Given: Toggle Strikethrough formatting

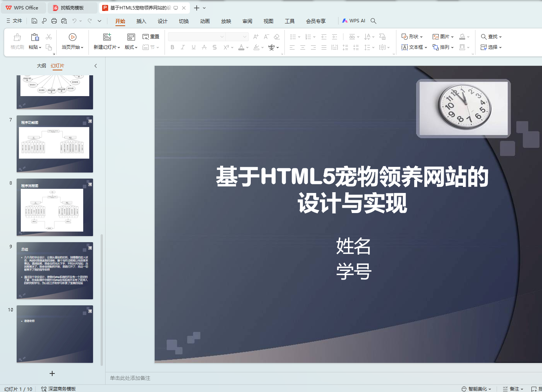Looking at the screenshot, I should (204, 47).
